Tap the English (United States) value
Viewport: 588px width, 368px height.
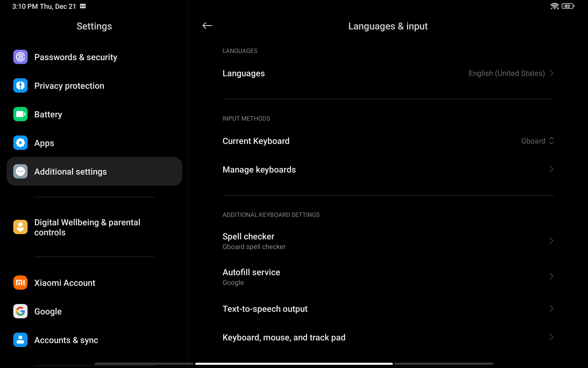pos(507,73)
